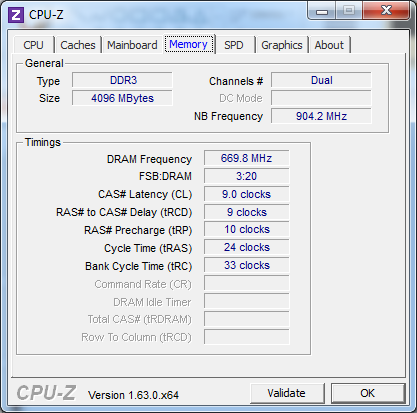
Task: Select the DDR3 memory type field
Action: tap(122, 80)
